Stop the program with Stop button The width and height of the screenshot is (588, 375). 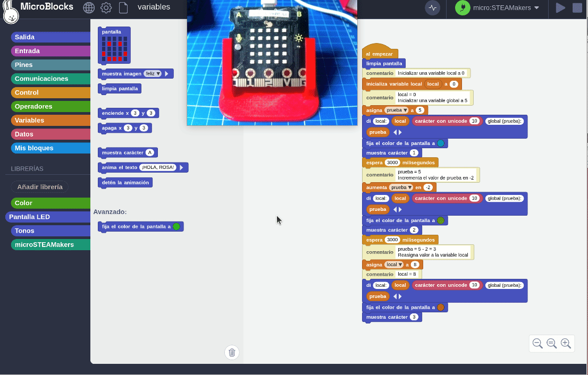pos(577,8)
